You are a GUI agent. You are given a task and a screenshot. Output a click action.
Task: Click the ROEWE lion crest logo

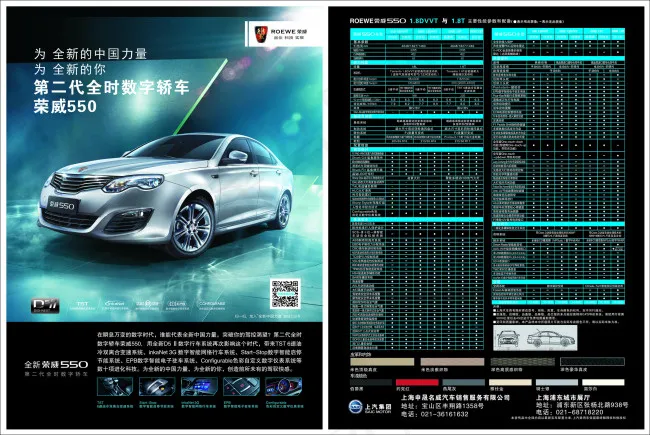[261, 33]
